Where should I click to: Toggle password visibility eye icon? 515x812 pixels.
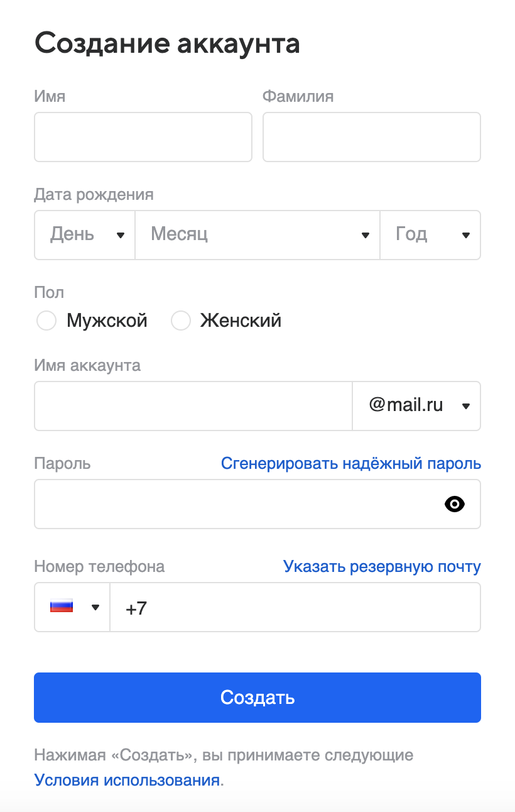click(454, 504)
